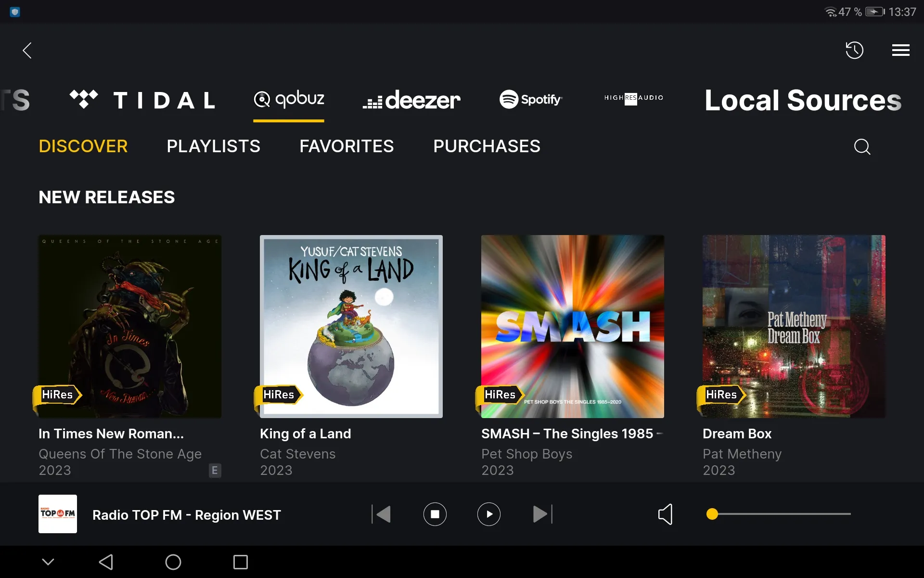The width and height of the screenshot is (924, 578).
Task: Click the battery indicator in status bar
Action: coord(875,12)
